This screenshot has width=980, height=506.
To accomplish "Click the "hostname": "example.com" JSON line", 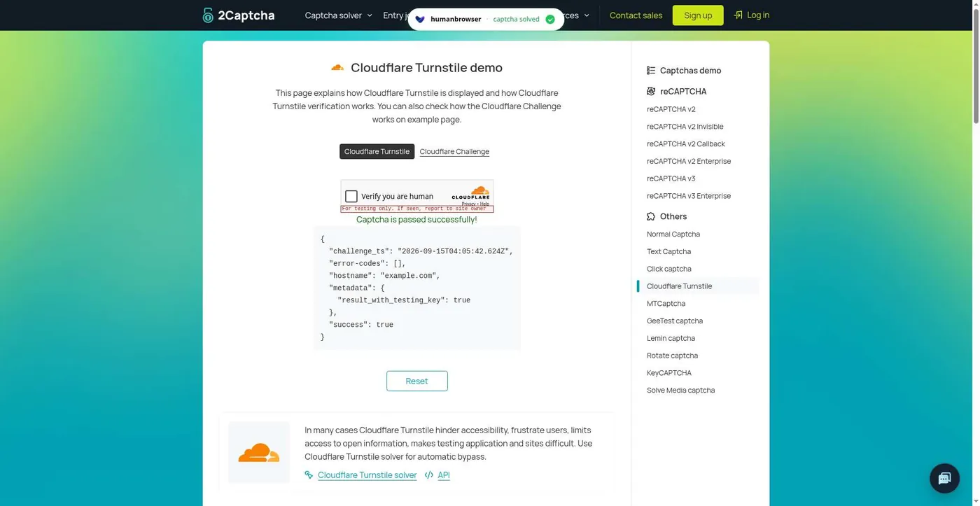I will click(x=384, y=276).
